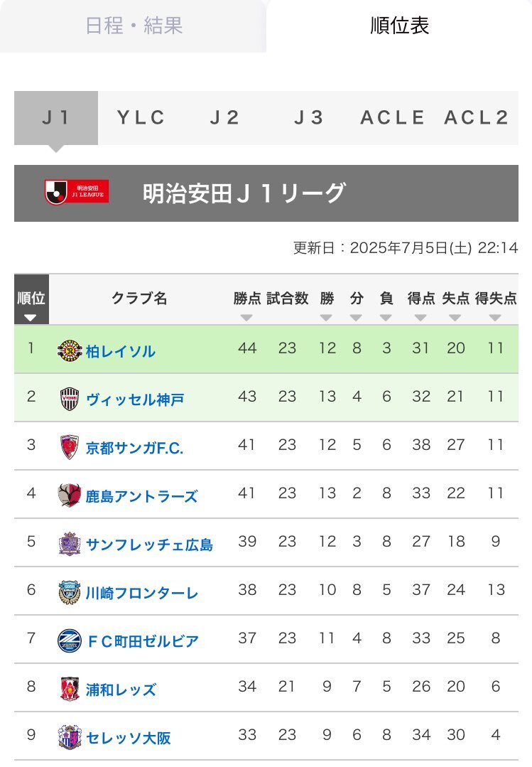This screenshot has width=532, height=767.
Task: Click the Vissel Kobe club emblem
Action: (70, 399)
